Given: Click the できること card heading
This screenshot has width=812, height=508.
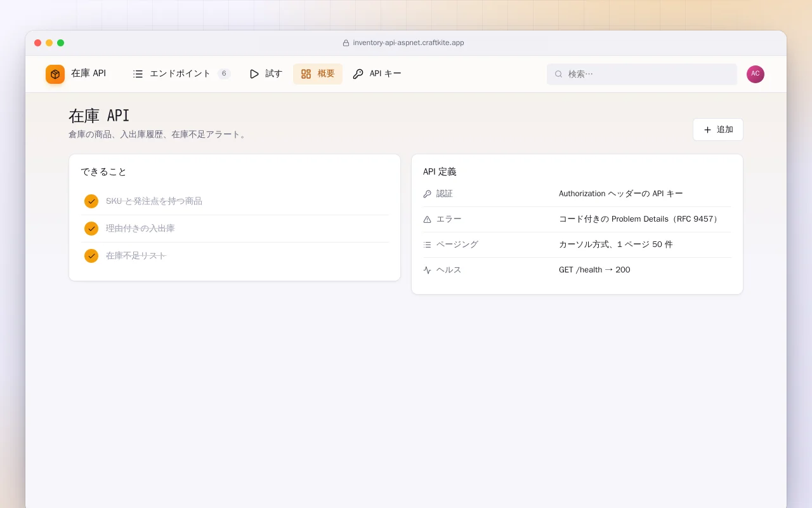Looking at the screenshot, I should click(x=104, y=172).
